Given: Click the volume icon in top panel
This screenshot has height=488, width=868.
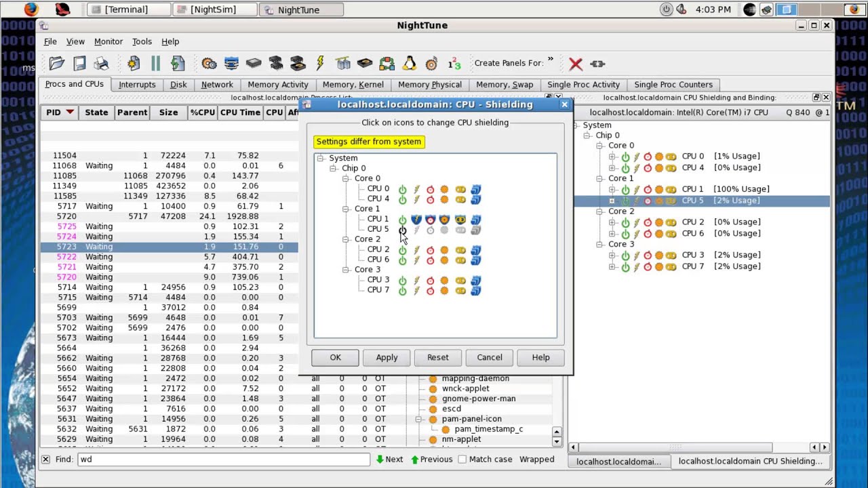Looking at the screenshot, I should pos(682,9).
